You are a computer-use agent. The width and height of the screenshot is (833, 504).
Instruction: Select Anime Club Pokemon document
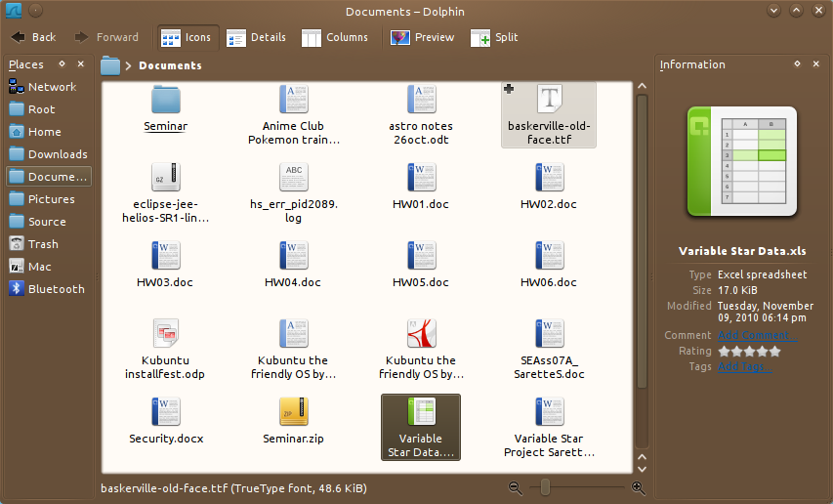[x=293, y=114]
